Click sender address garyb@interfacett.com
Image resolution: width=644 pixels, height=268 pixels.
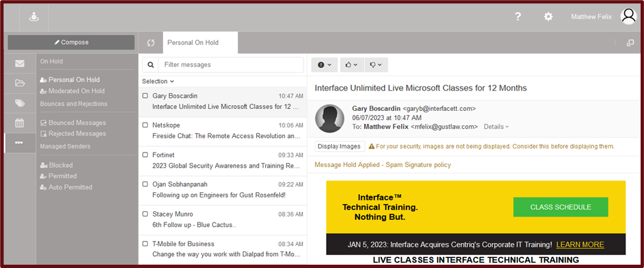tap(439, 109)
